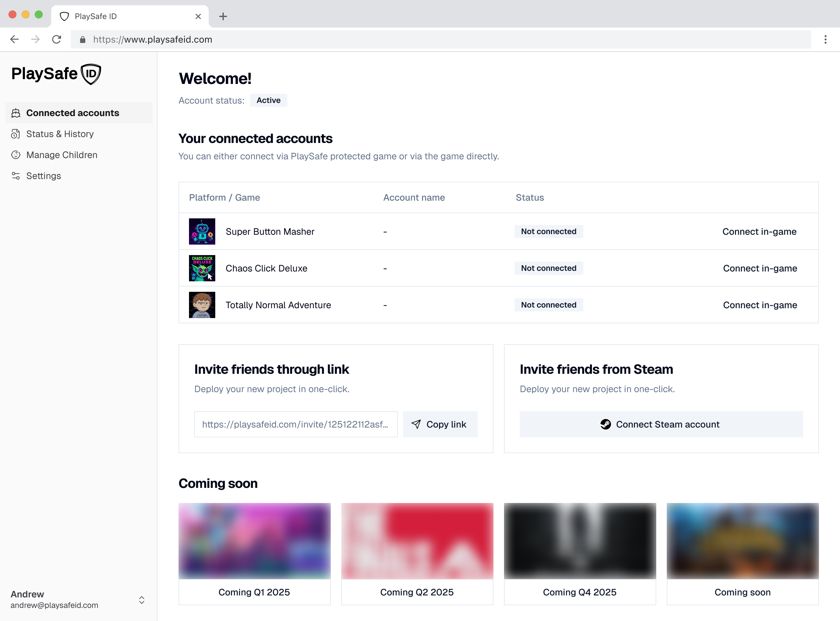Image resolution: width=840 pixels, height=621 pixels.
Task: Click the Steam logo icon in button
Action: [605, 424]
